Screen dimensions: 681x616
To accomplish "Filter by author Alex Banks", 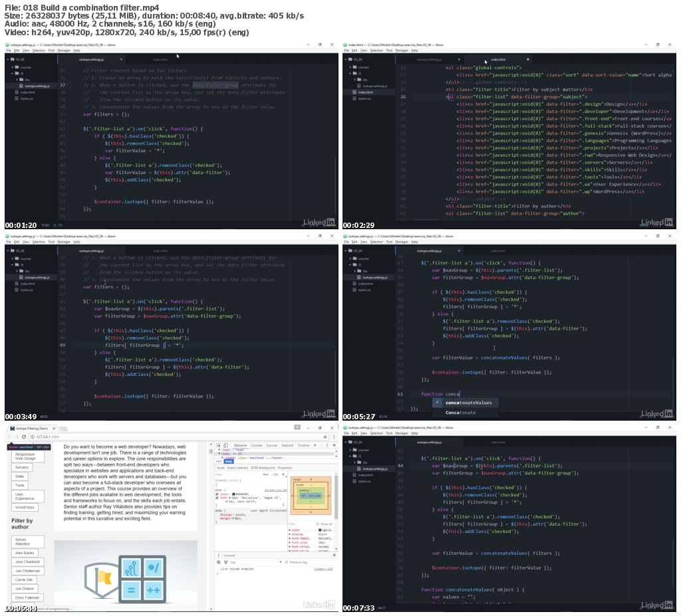I will [25, 553].
